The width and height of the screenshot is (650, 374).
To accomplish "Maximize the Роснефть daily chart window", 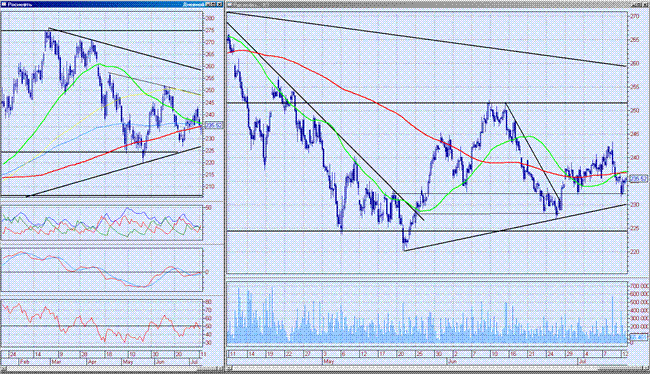I will click(x=214, y=4).
